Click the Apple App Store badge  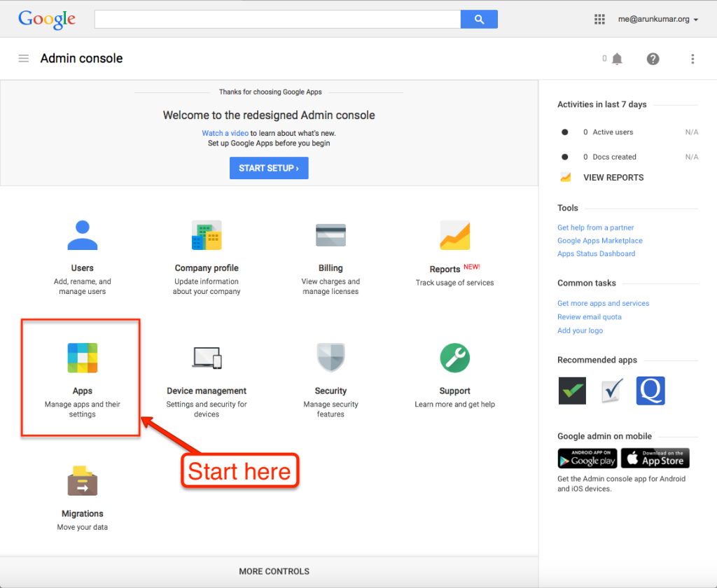[x=655, y=458]
